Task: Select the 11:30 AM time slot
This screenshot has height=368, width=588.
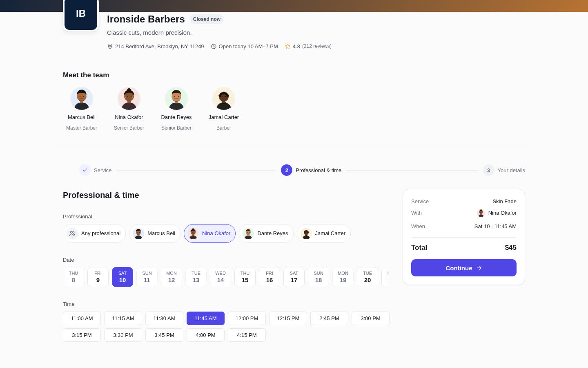Action: [x=164, y=318]
